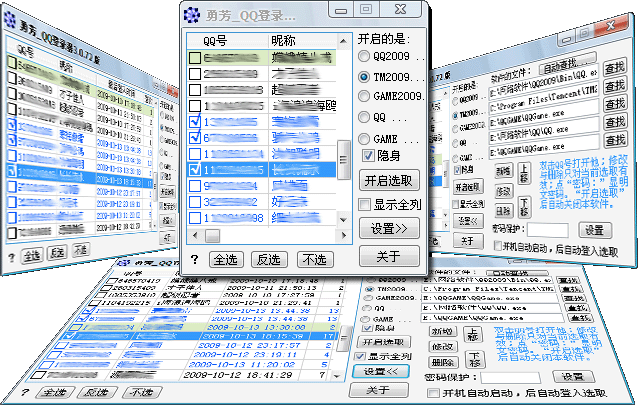Click 不选 in the left window
638x405 pixels.
(81, 250)
